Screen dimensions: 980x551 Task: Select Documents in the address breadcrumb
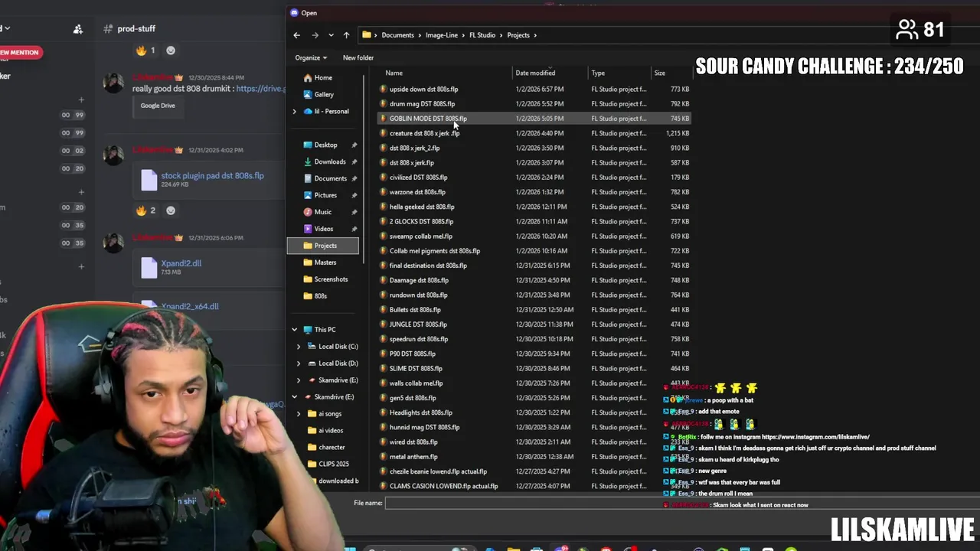tap(397, 35)
